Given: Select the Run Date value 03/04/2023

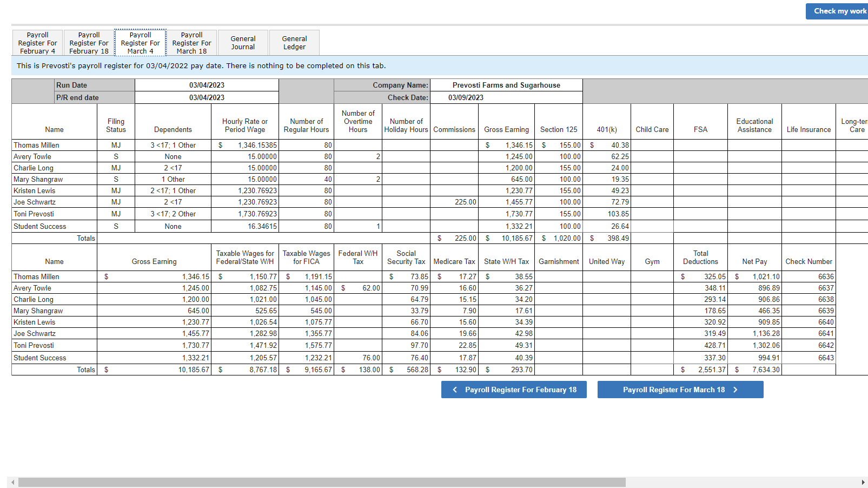Looking at the screenshot, I should pos(207,85).
